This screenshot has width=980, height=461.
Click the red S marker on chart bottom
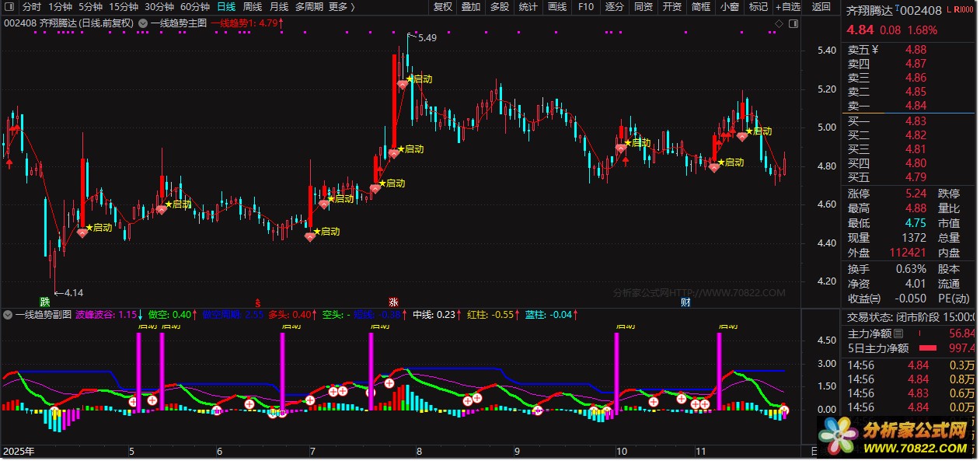coord(258,301)
